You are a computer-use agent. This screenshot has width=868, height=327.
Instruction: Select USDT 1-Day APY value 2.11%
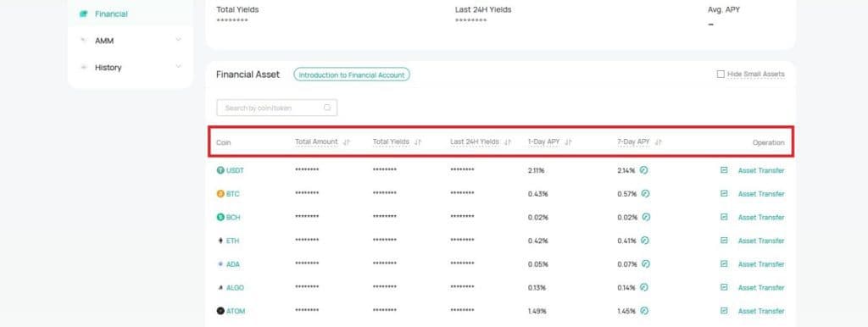point(537,170)
